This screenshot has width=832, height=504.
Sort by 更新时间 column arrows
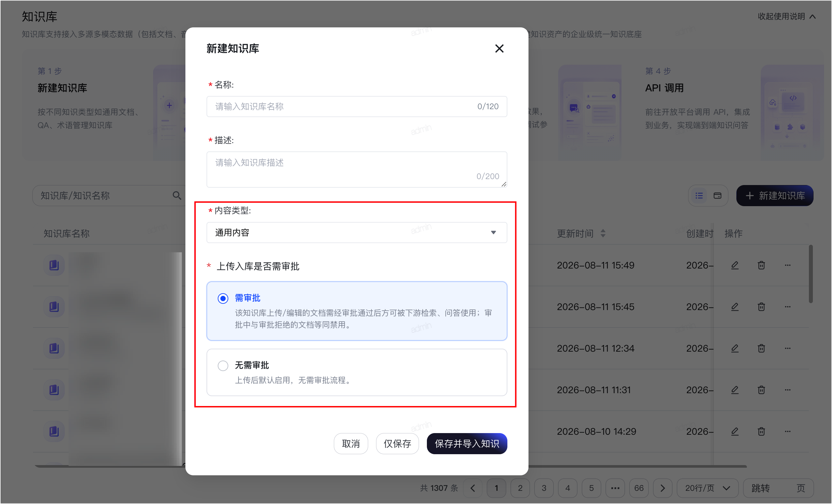603,233
